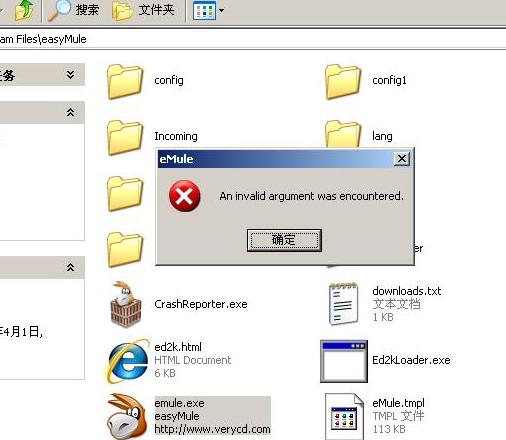Open the config1 folder icon
This screenshot has width=506, height=440.
343,82
